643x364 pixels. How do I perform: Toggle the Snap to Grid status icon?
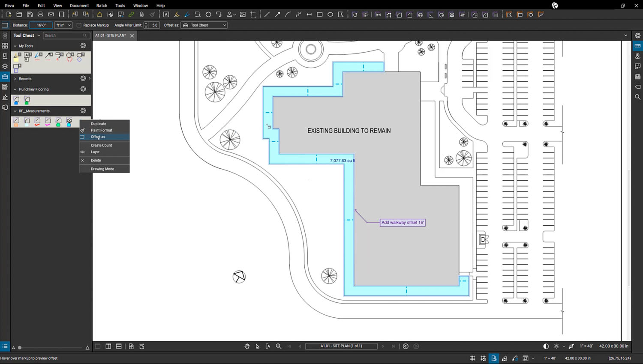pos(483,358)
